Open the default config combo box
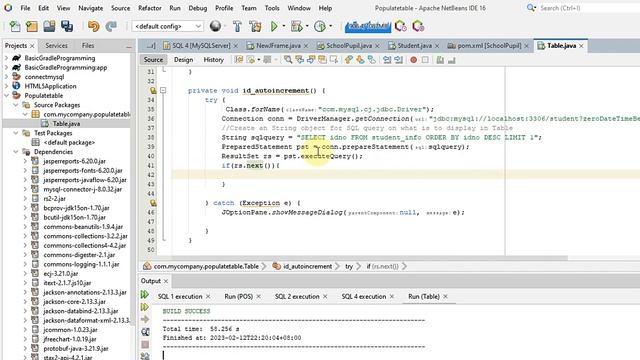This screenshot has height=360, width=640. pos(168,27)
